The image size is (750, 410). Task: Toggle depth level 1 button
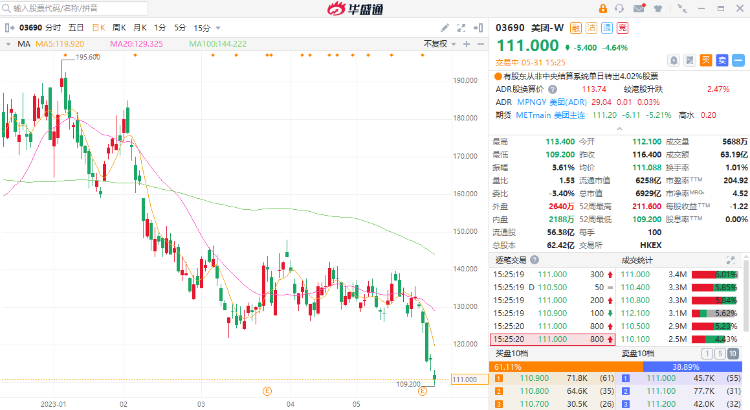[707, 354]
